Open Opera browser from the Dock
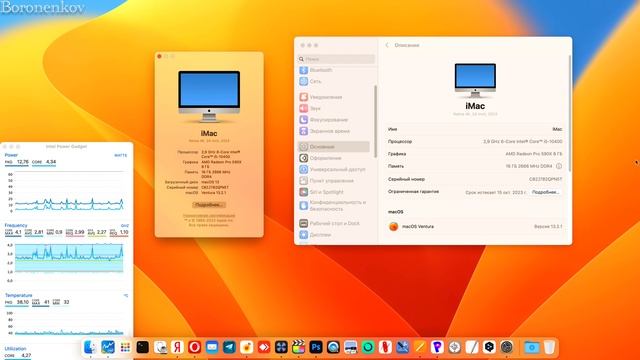Image resolution: width=640 pixels, height=360 pixels. coord(195,347)
